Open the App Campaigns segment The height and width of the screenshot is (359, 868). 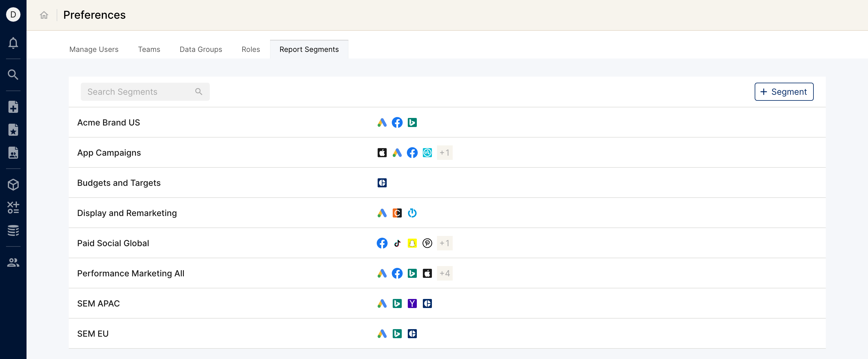tap(447, 153)
